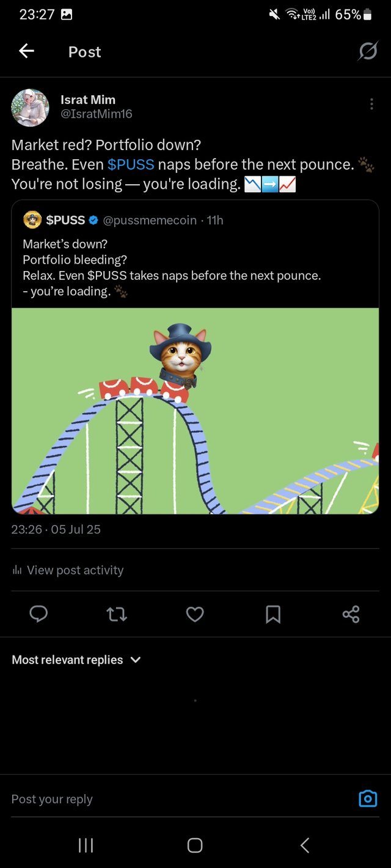The width and height of the screenshot is (391, 868).
Task: Open the roller coaster cat image
Action: [x=195, y=410]
